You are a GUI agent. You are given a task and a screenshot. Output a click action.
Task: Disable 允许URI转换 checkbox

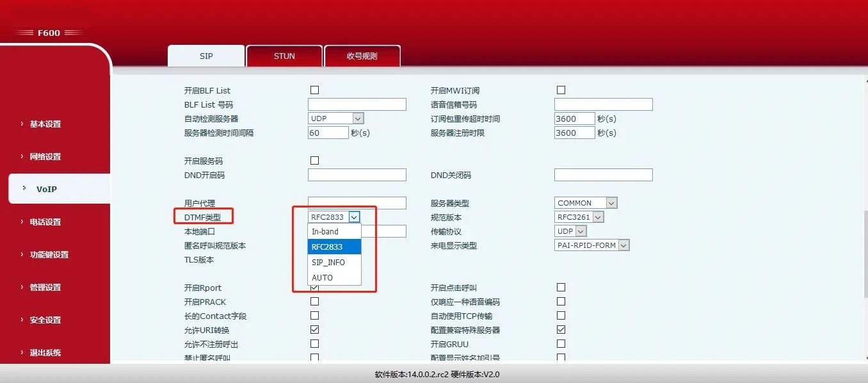click(x=314, y=329)
